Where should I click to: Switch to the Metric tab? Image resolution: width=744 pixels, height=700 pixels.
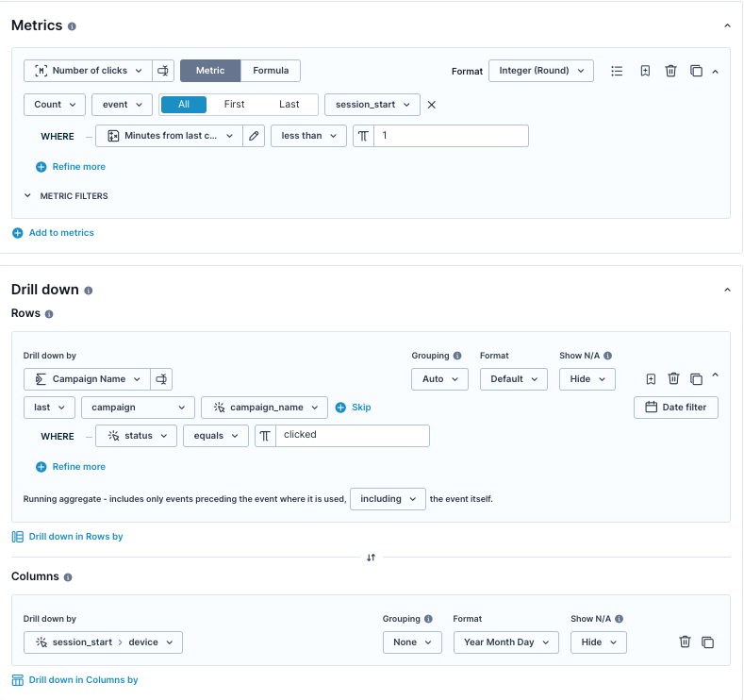(210, 71)
